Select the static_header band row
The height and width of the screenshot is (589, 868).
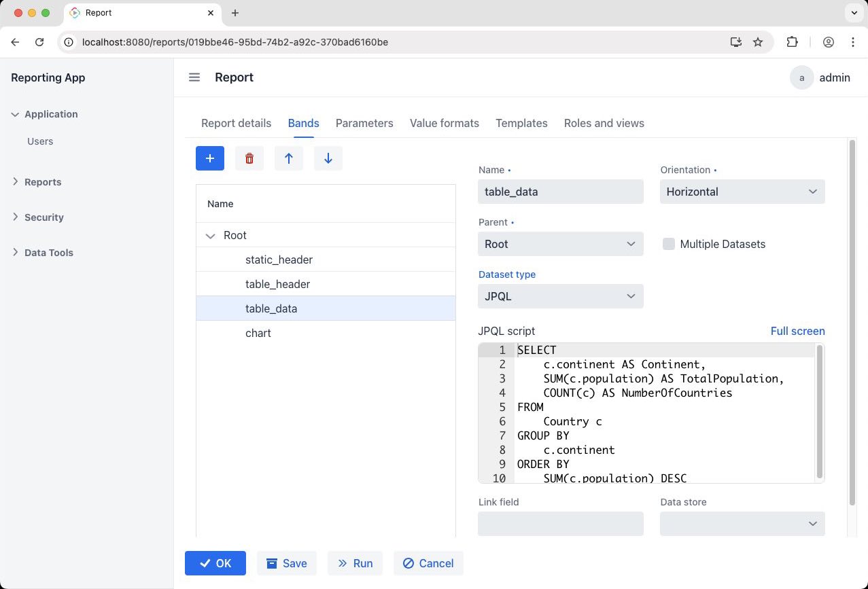[x=326, y=260]
